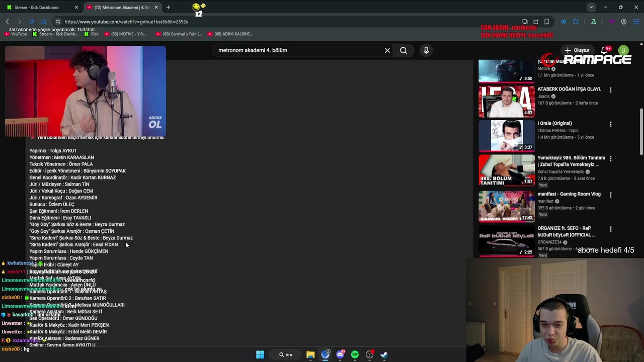The width and height of the screenshot is (644, 362).
Task: Click the Ara taskbar search box
Action: [286, 354]
